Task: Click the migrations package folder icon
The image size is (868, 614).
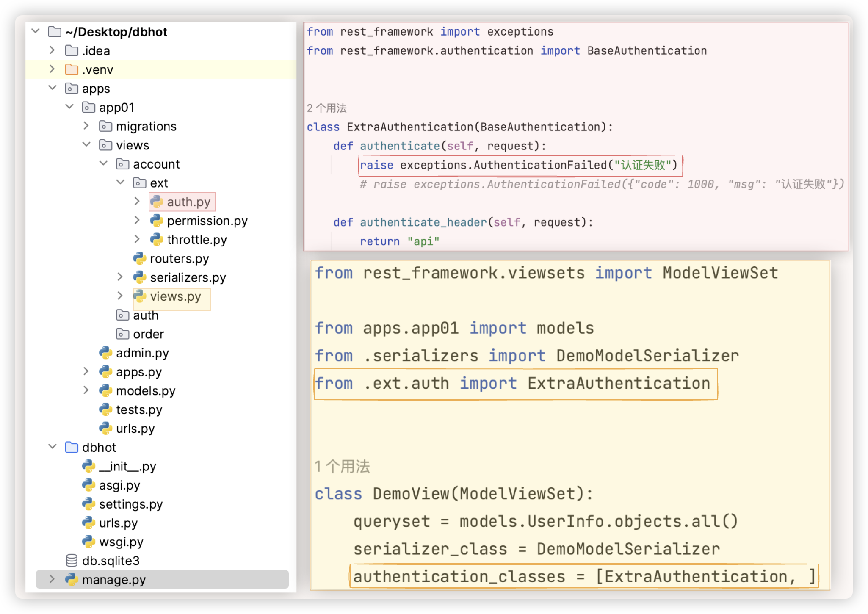Action: 105,126
